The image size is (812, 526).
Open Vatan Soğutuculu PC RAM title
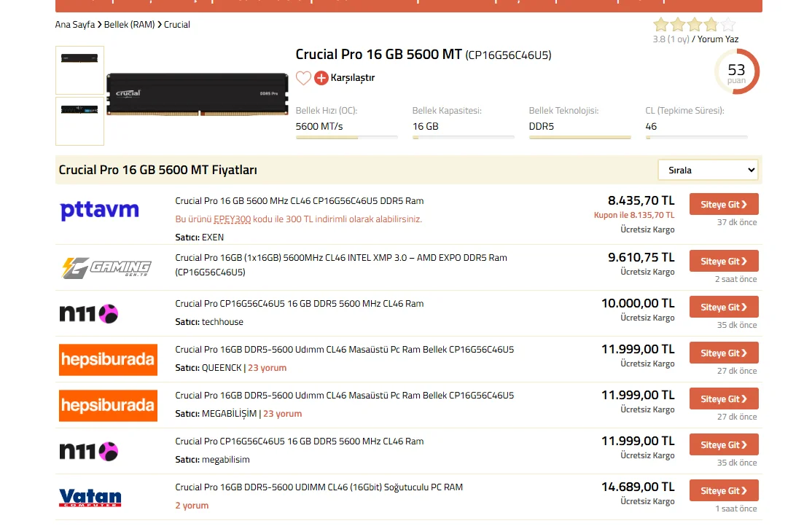click(319, 487)
